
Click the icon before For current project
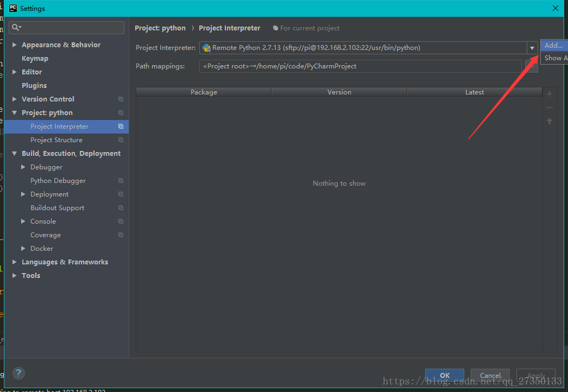coord(275,28)
